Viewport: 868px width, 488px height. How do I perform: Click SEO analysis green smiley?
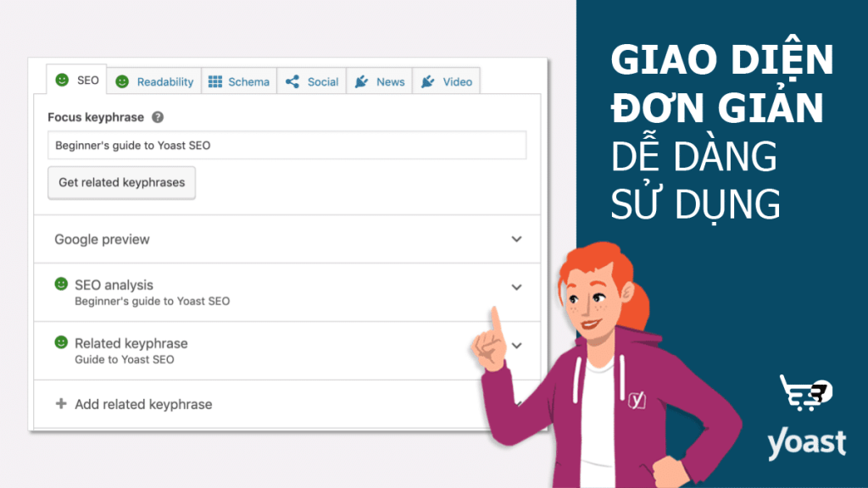(61, 284)
